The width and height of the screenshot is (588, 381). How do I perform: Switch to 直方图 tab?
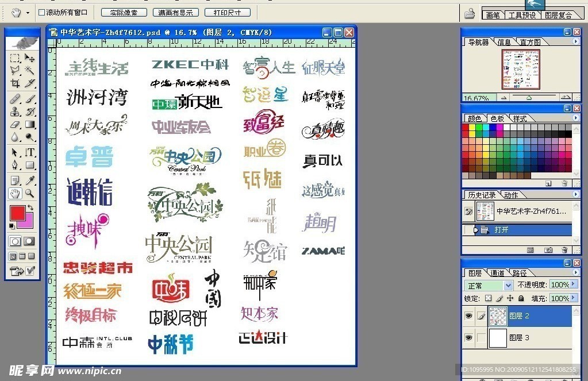tap(530, 42)
